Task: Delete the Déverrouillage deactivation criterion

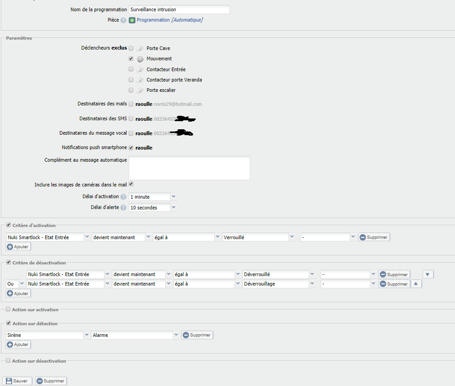Action: tap(394, 284)
